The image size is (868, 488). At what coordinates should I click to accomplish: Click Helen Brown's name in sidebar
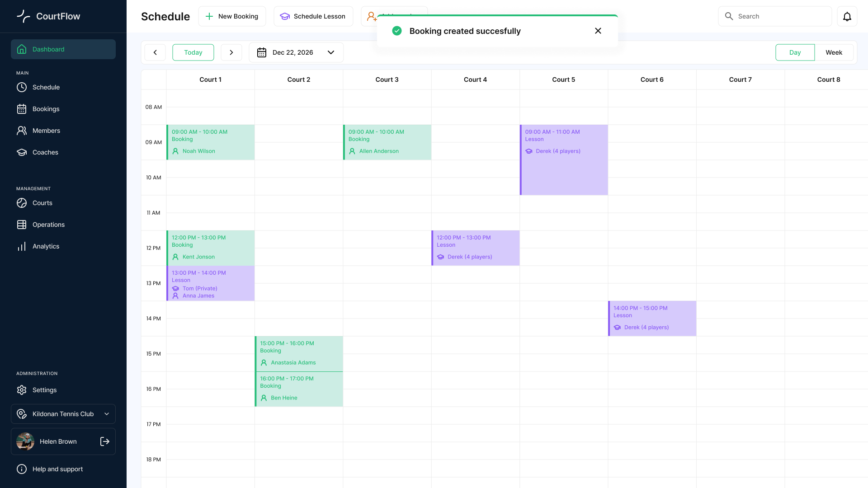point(58,441)
